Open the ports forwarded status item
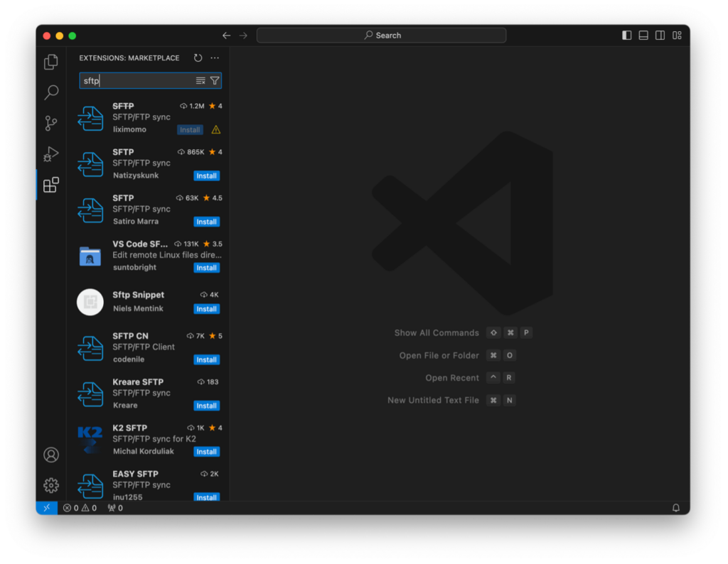This screenshot has height=564, width=728. (x=115, y=508)
